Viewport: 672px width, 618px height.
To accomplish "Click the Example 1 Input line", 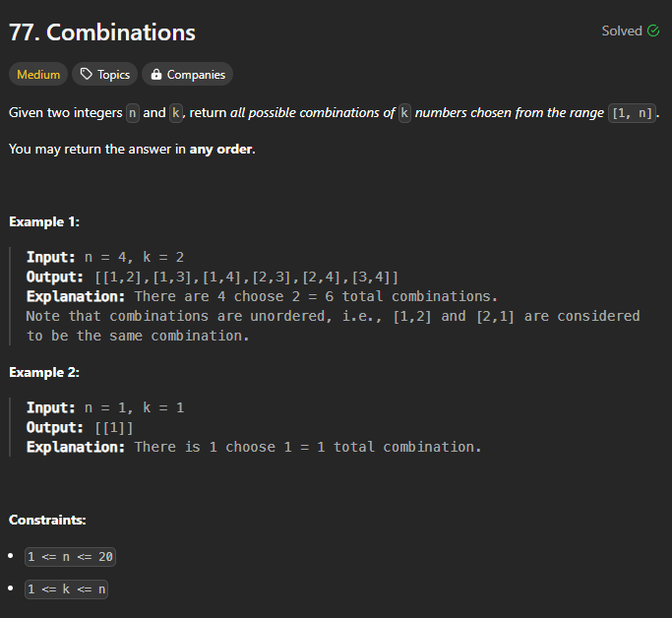I will [x=105, y=257].
